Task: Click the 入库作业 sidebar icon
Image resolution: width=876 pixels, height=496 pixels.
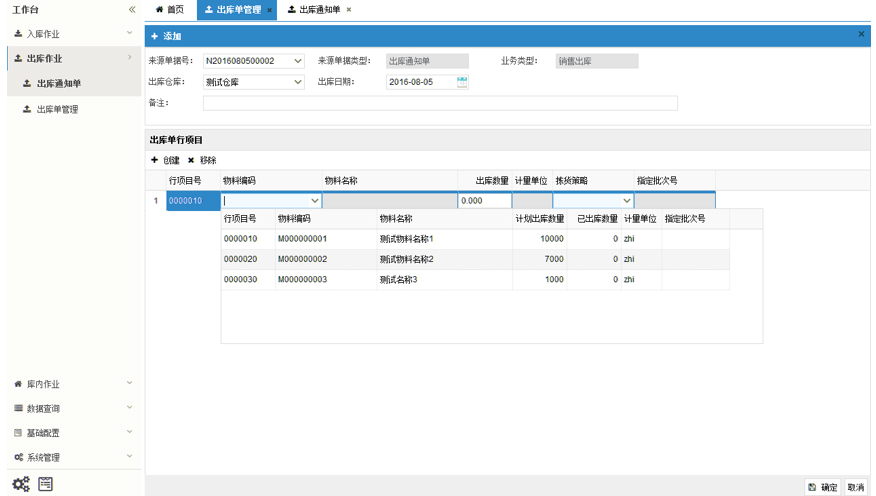Action: (18, 34)
